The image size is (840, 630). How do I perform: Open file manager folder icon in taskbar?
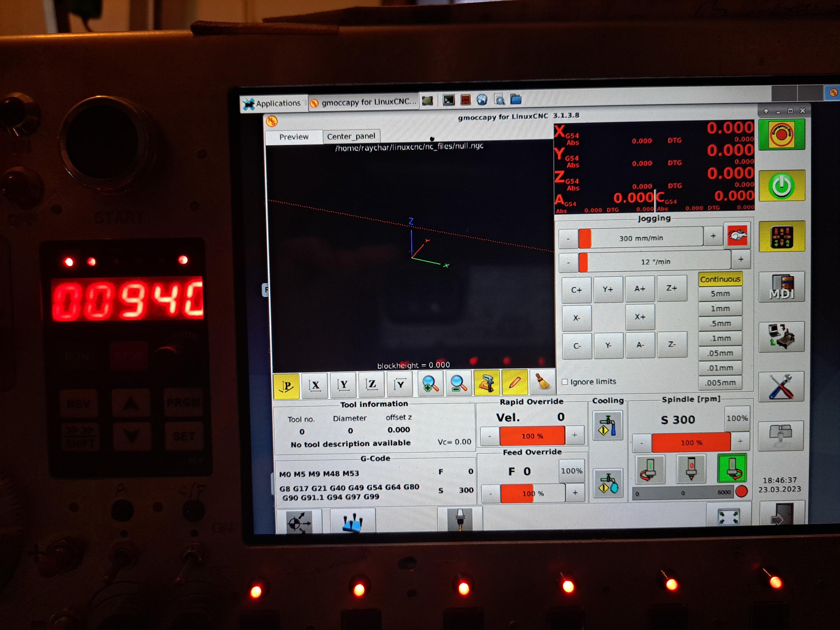(516, 99)
